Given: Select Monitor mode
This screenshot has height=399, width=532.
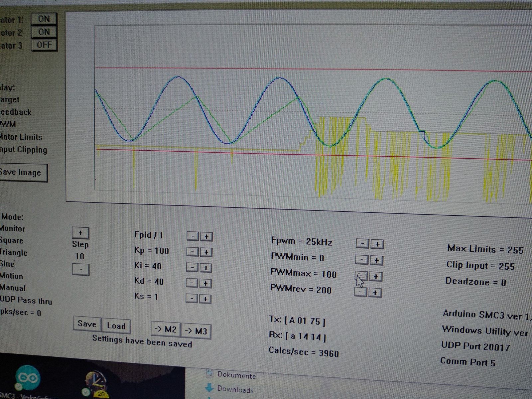Looking at the screenshot, I should (x=12, y=228).
